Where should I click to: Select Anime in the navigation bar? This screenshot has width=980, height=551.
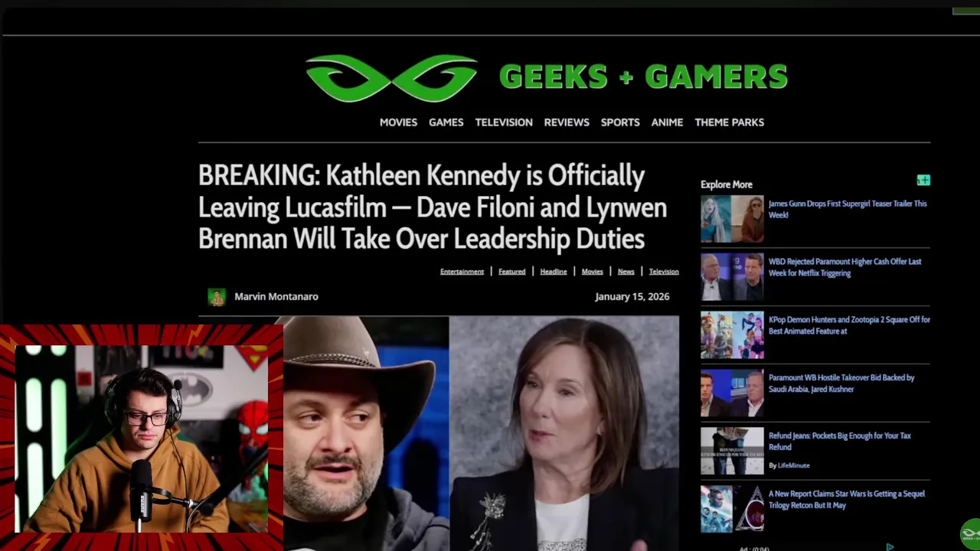click(x=667, y=122)
